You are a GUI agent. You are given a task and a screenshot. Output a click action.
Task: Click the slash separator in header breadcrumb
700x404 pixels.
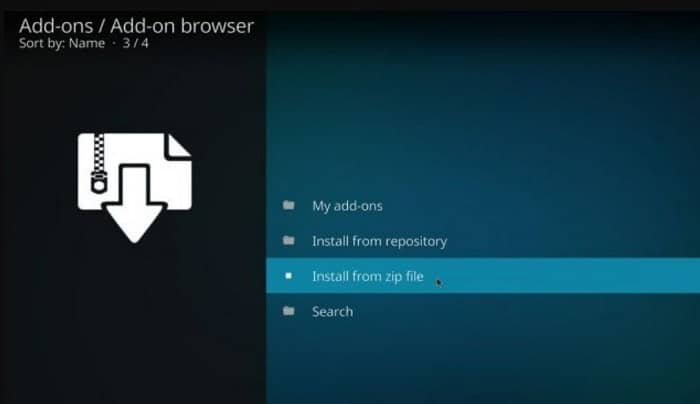pos(102,26)
